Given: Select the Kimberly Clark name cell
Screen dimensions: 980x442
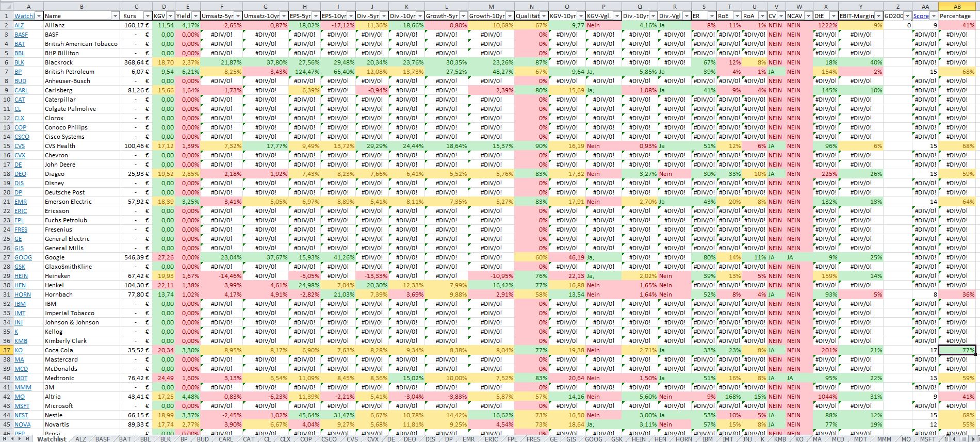Looking at the screenshot, I should 81,341.
